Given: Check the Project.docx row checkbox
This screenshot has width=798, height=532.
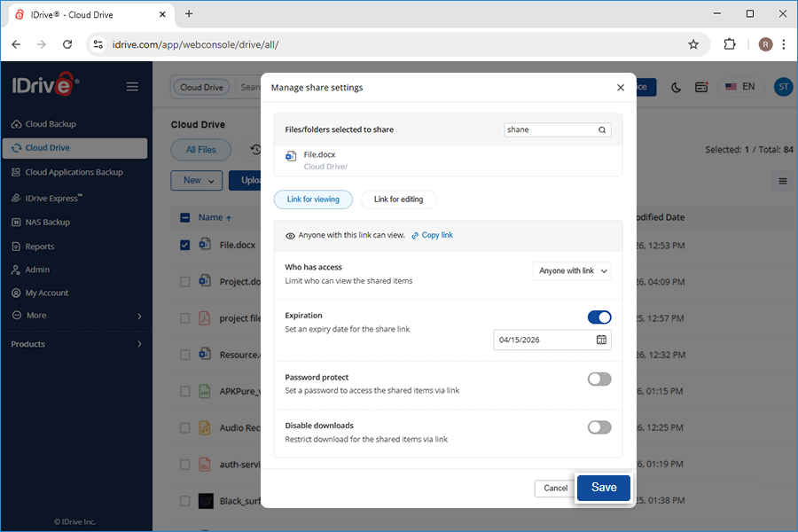Looking at the screenshot, I should pos(184,282).
